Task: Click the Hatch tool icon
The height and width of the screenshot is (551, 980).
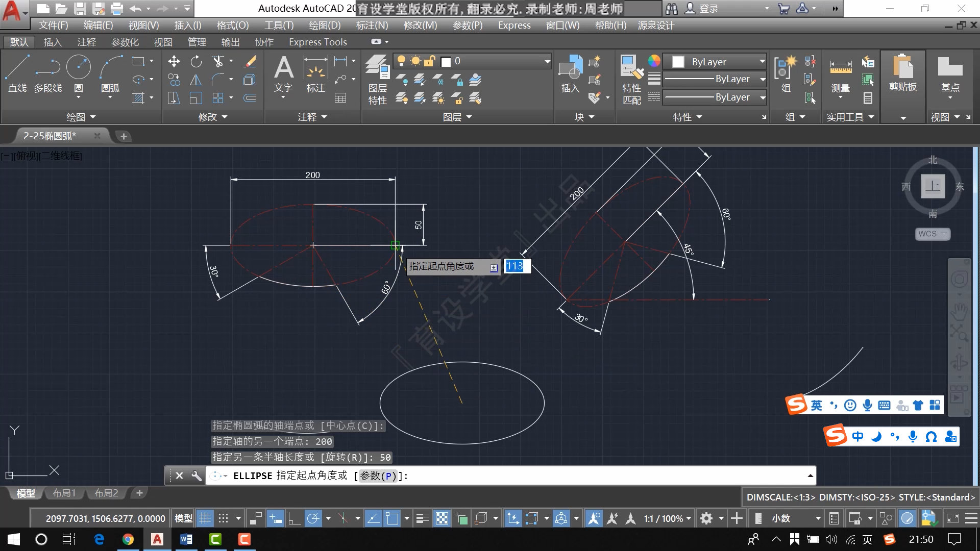Action: (x=138, y=98)
